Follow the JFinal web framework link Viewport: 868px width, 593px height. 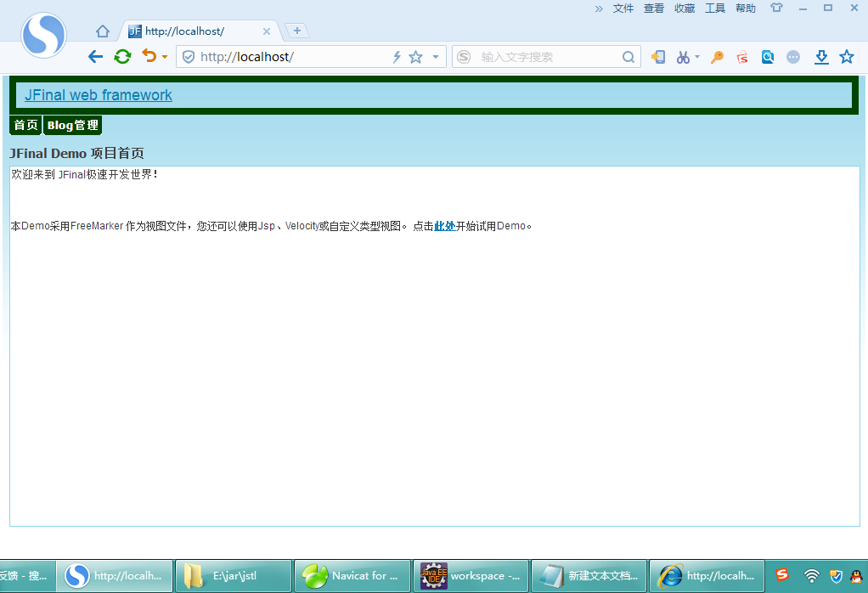pos(99,95)
